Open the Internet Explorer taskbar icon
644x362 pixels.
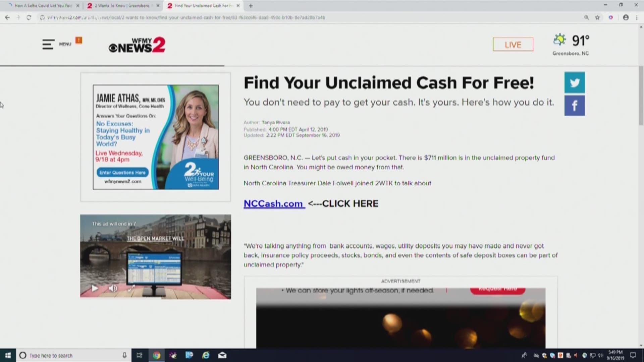(x=206, y=355)
